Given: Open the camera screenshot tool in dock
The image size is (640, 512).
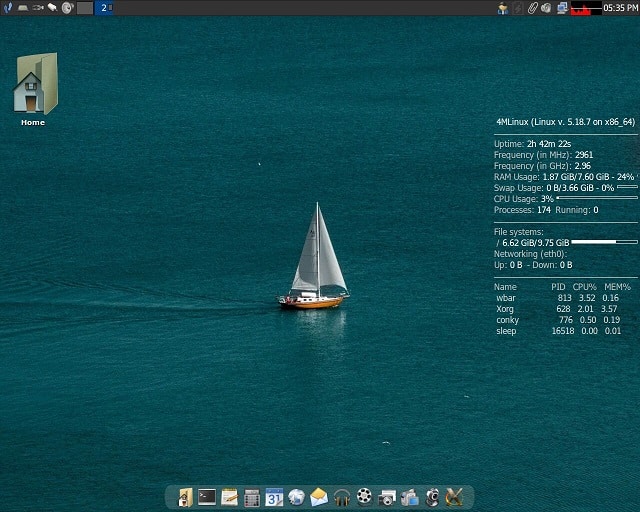Looking at the screenshot, I should [x=387, y=497].
